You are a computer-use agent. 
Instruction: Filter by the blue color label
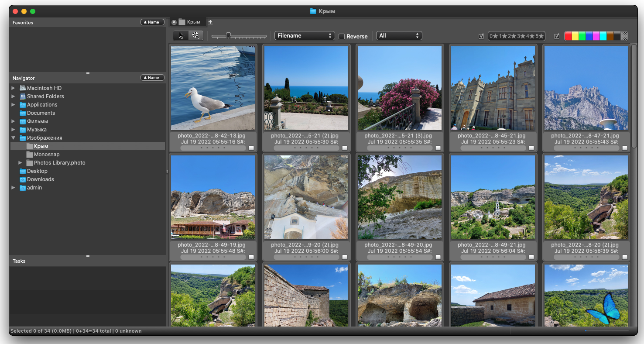click(589, 36)
